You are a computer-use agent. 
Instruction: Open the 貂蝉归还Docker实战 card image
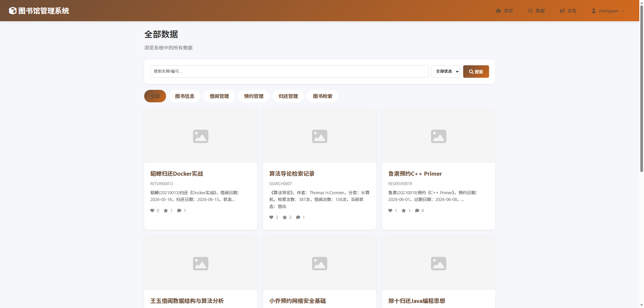coord(201,136)
